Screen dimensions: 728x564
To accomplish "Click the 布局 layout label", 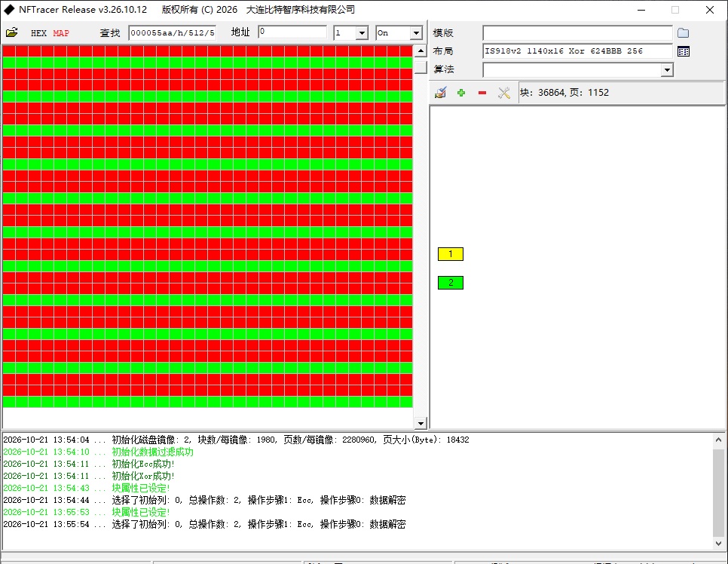I will pyautogui.click(x=443, y=51).
